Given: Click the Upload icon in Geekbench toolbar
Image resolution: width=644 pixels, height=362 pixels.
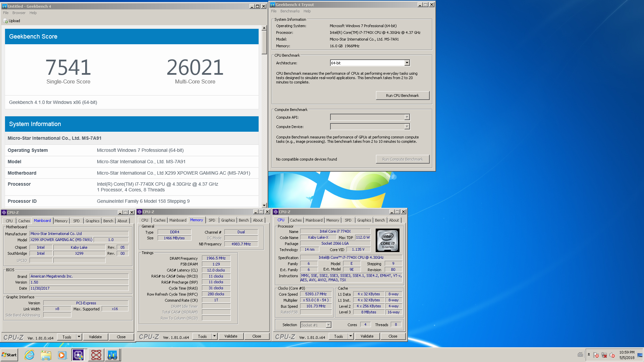Looking at the screenshot, I should pos(5,21).
